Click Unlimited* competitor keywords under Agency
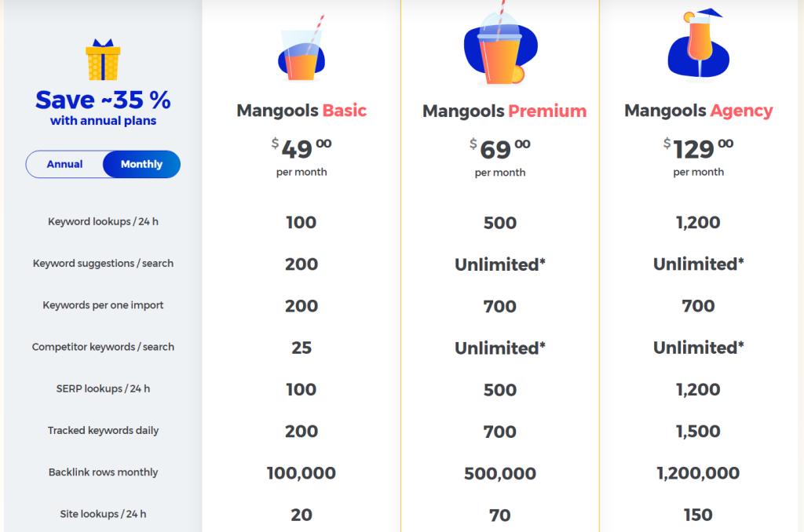The height and width of the screenshot is (532, 804). click(x=698, y=348)
